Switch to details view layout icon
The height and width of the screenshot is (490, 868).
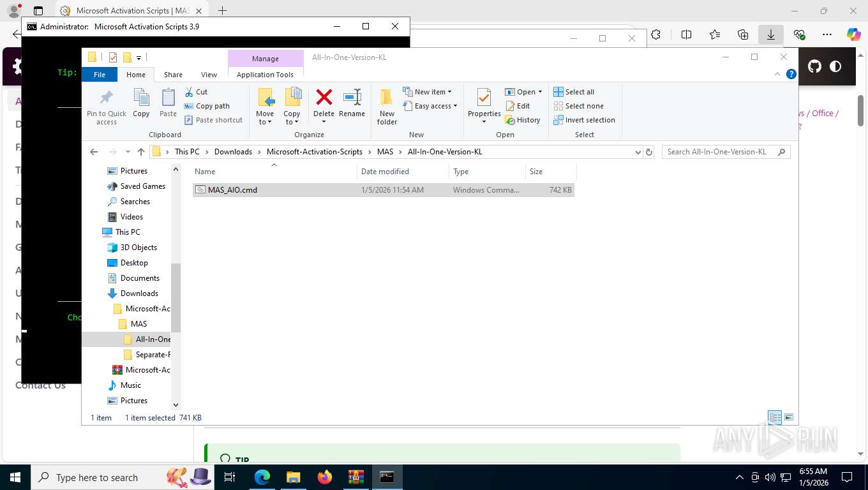click(x=775, y=418)
